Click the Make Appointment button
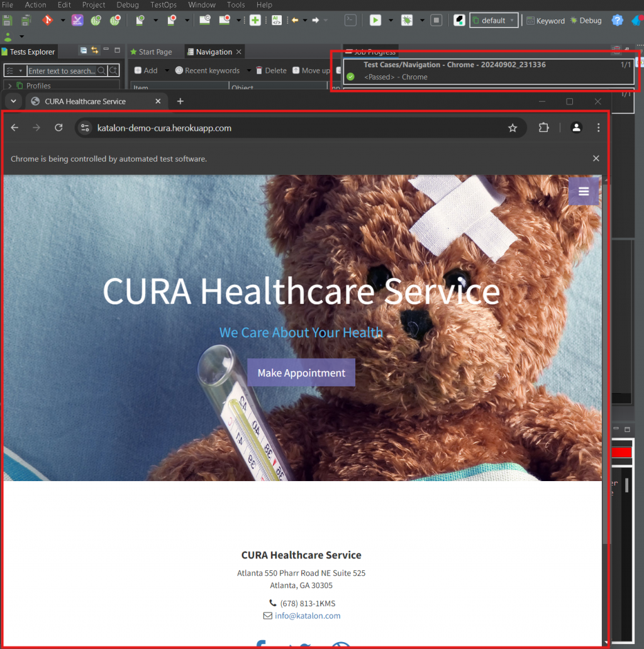 [301, 372]
